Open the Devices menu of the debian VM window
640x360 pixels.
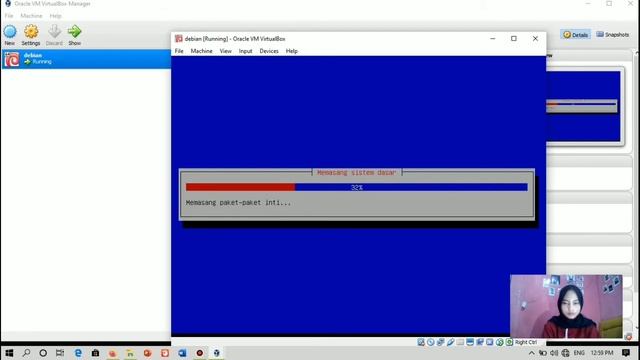(x=269, y=51)
